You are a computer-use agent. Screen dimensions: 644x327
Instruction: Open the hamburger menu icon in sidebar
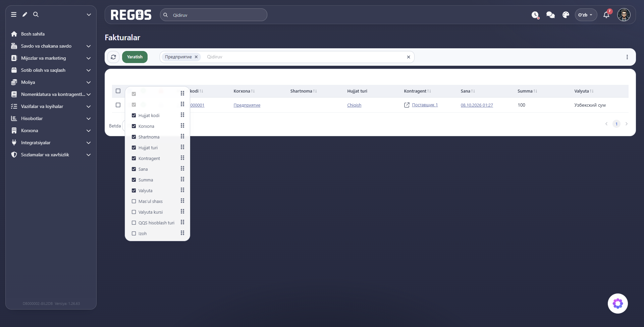(x=14, y=14)
